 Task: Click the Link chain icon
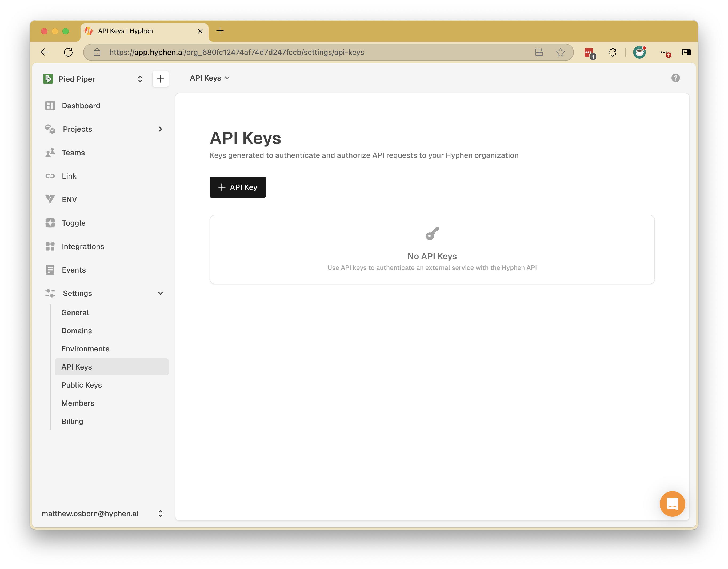(x=50, y=176)
